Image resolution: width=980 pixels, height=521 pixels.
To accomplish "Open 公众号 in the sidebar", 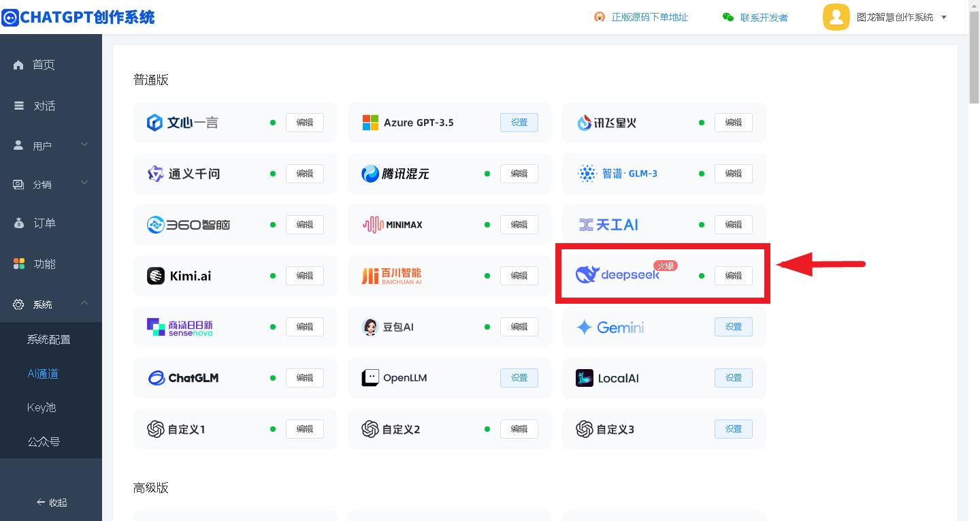I will click(x=44, y=441).
